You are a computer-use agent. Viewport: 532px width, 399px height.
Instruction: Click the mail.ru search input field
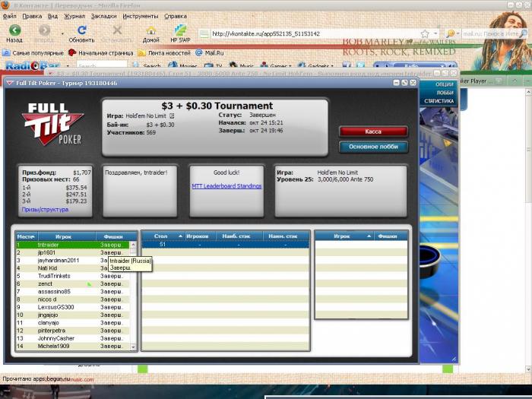click(490, 33)
